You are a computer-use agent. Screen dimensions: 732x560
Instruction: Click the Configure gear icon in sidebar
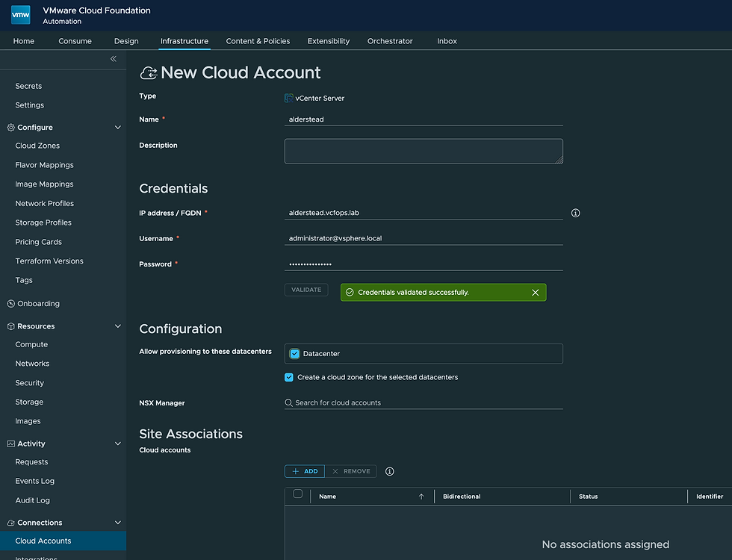10,128
